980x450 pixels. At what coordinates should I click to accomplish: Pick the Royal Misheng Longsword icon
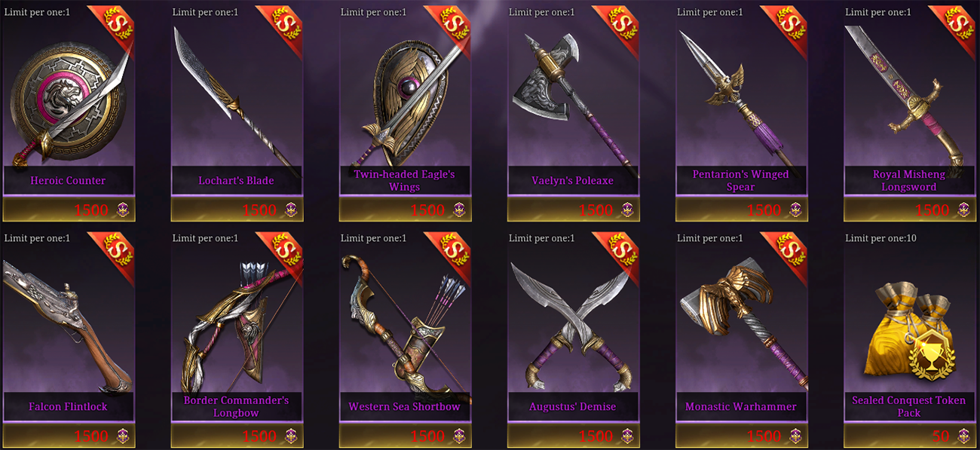coord(908,94)
